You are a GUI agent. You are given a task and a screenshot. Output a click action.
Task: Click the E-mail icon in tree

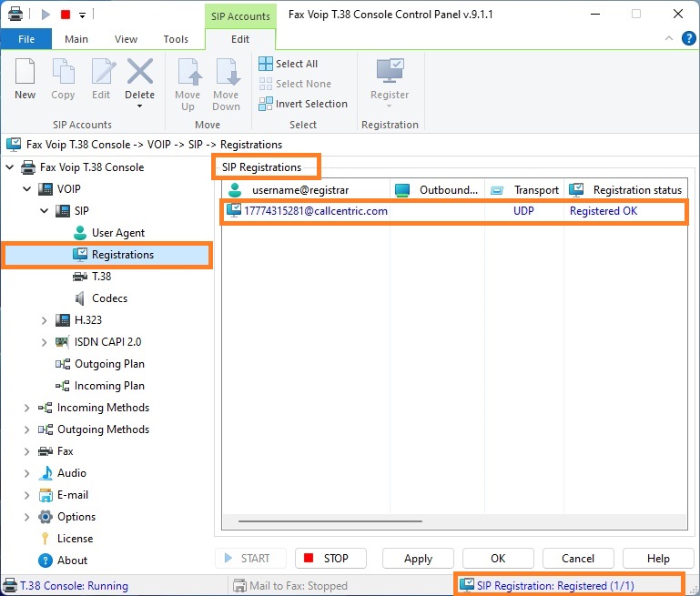pos(46,495)
